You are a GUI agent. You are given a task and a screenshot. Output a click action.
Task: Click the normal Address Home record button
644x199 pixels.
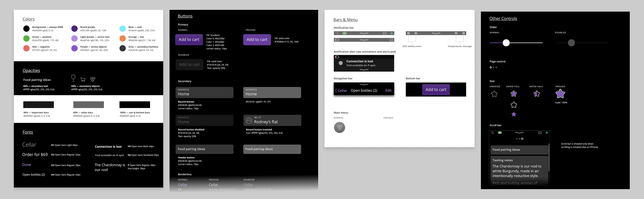pos(204,92)
